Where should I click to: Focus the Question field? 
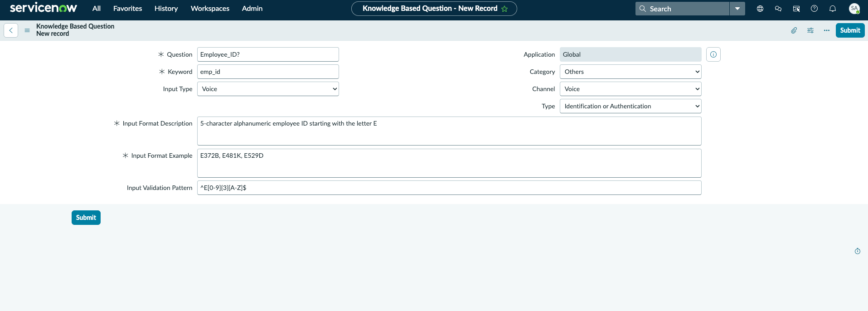268,54
